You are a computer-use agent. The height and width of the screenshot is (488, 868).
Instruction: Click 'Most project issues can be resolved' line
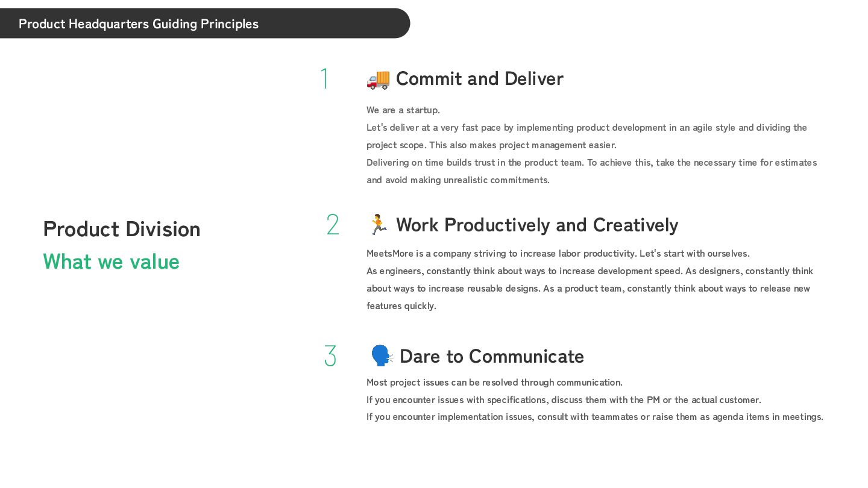tap(494, 383)
